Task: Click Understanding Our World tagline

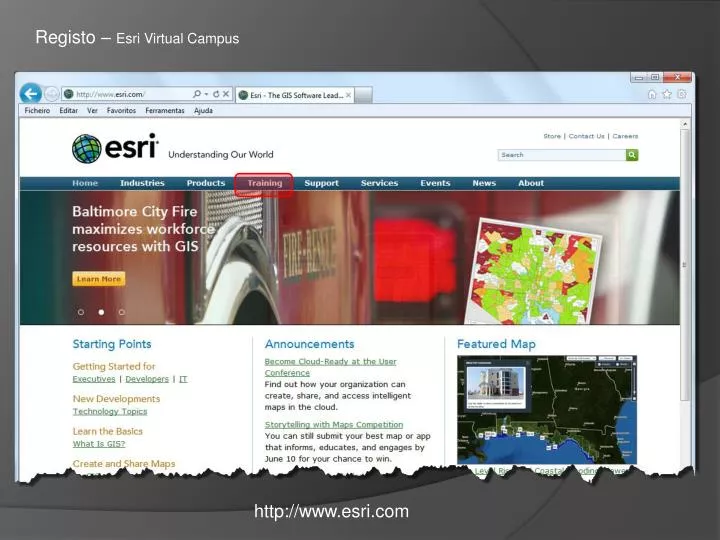Action: [220, 155]
